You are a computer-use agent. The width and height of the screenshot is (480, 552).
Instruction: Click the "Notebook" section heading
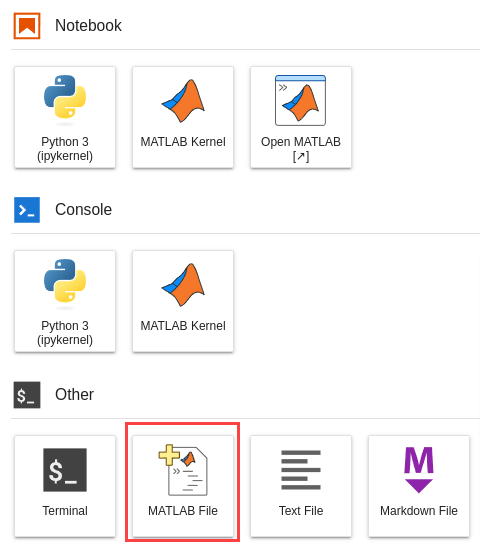pos(88,26)
